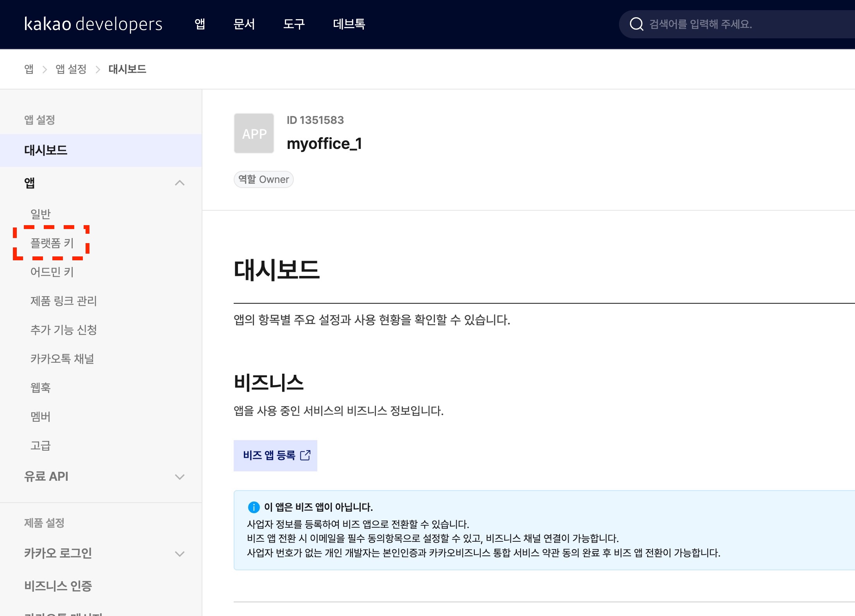The height and width of the screenshot is (616, 855).
Task: Select 웹훅 in the sidebar
Action: pos(41,388)
